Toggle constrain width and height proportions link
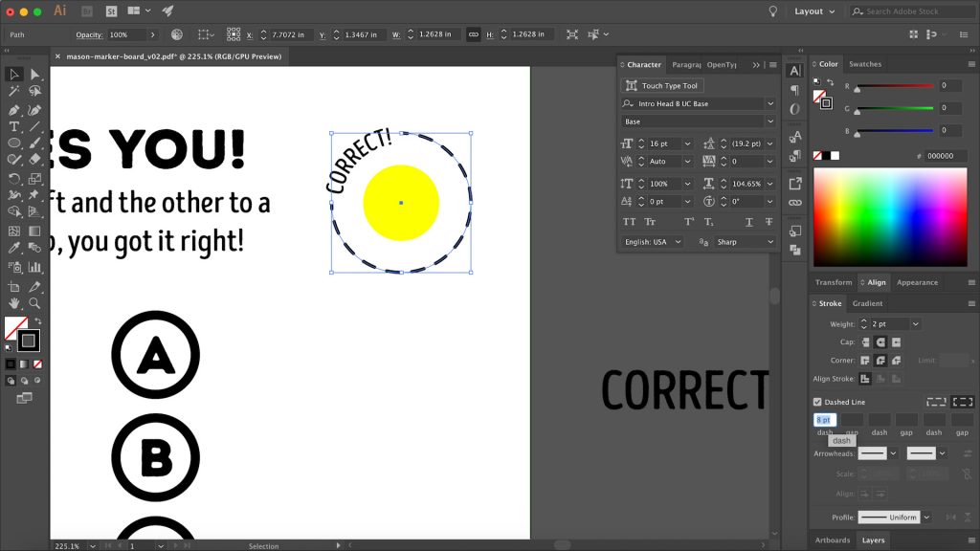 (x=474, y=34)
